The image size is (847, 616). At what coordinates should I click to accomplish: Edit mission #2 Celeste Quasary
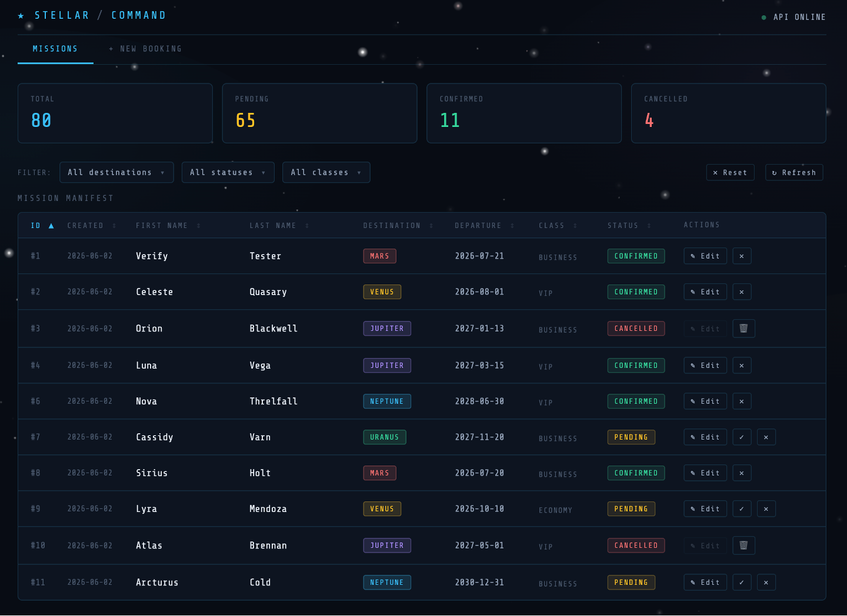[705, 292]
